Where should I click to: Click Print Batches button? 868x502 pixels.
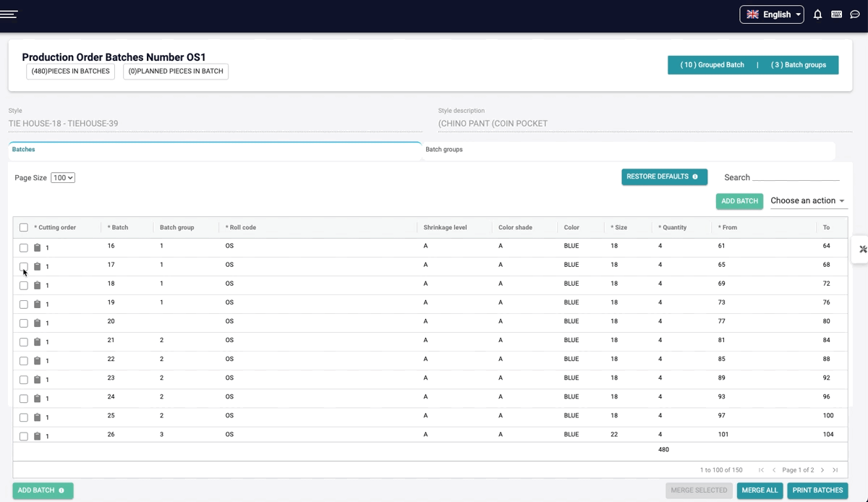click(817, 490)
